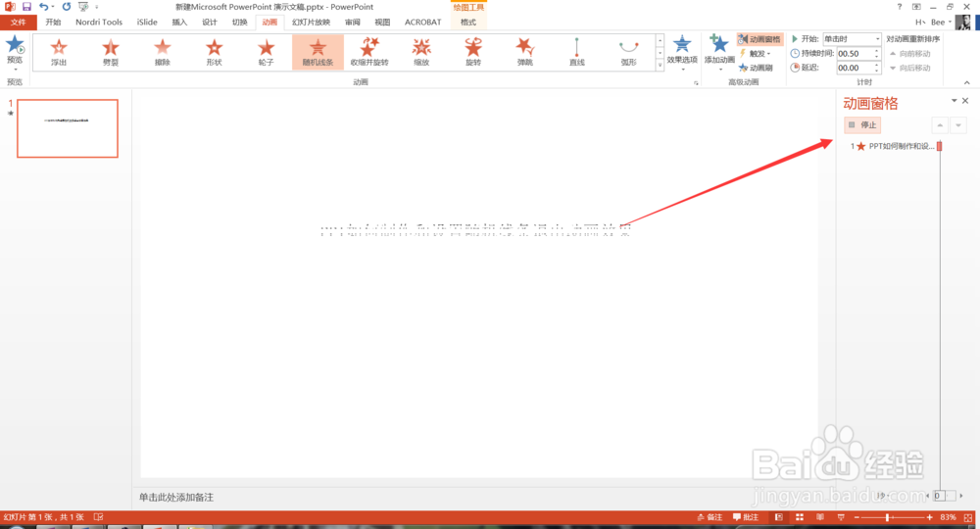Move animation up with pane up arrow
The height and width of the screenshot is (529, 980).
click(940, 125)
